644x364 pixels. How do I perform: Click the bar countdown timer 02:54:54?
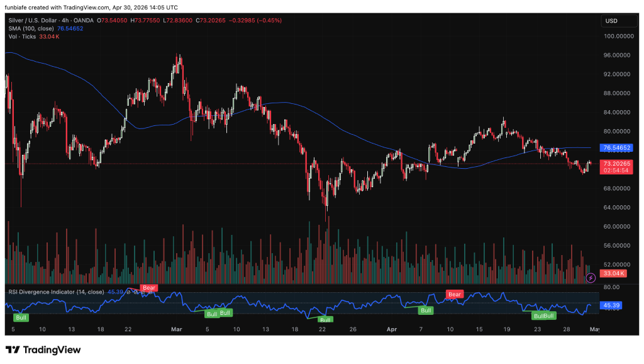point(616,170)
